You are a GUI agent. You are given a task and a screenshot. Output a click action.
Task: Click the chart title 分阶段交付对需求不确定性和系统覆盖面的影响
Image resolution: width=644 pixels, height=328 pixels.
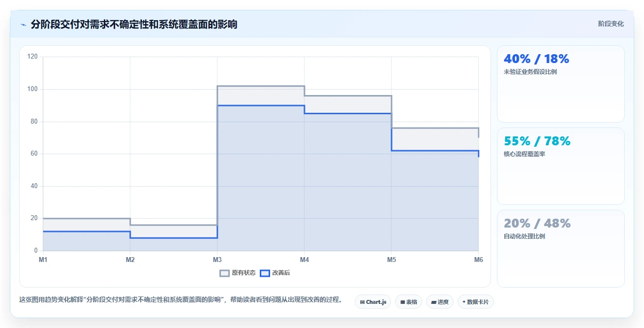point(134,24)
